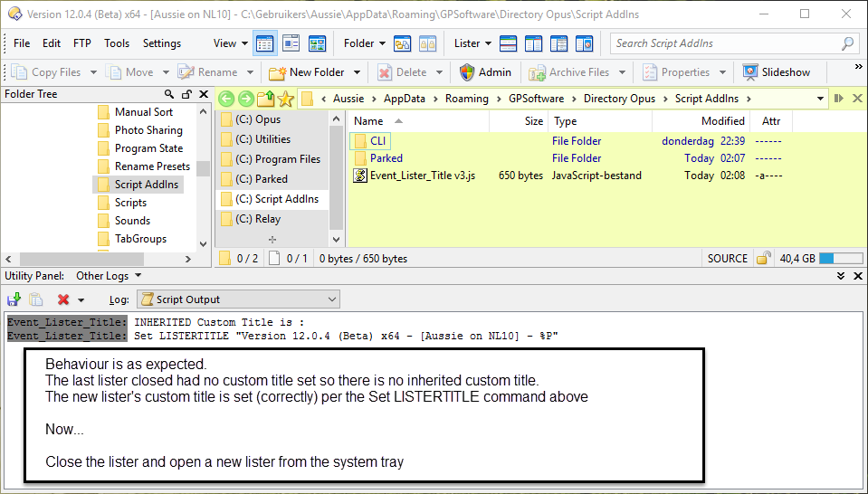
Task: Open New Folder dropdown arrow
Action: tap(357, 72)
